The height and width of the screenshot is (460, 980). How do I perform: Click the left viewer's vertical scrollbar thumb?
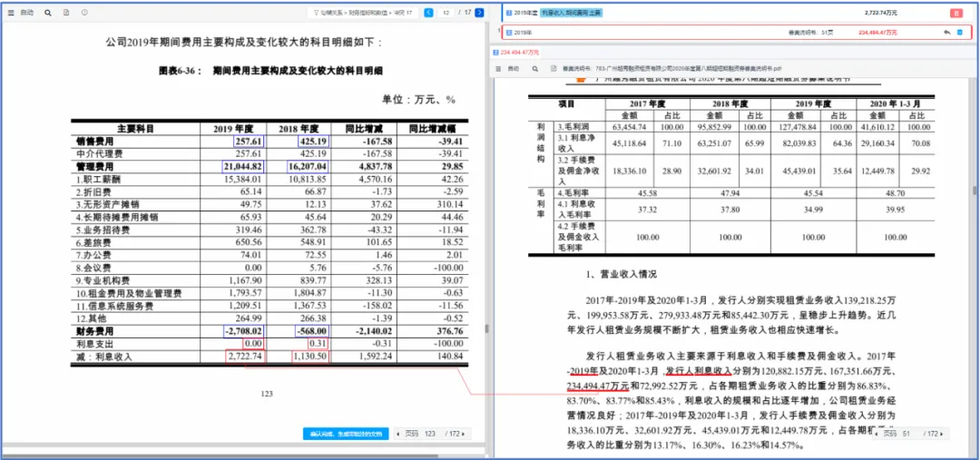click(486, 328)
